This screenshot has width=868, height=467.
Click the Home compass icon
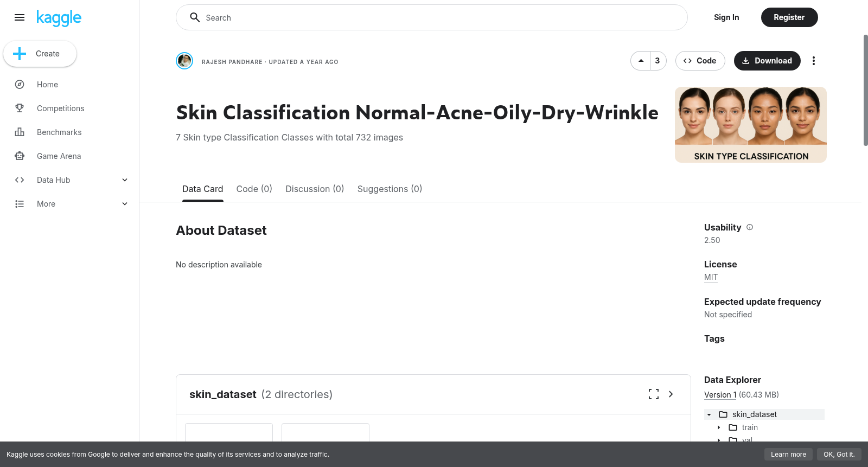point(20,85)
